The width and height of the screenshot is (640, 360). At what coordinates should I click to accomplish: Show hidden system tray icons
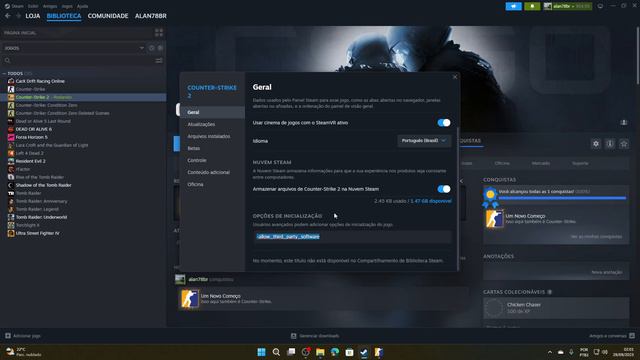[x=550, y=352]
